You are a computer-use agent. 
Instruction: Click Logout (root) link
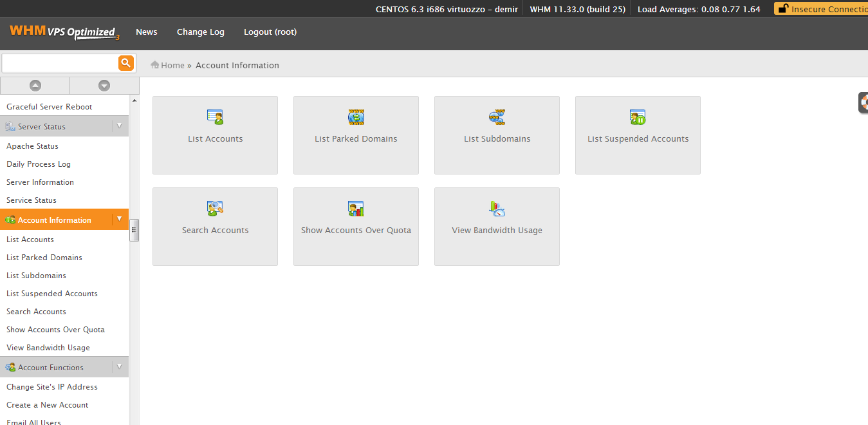(270, 32)
